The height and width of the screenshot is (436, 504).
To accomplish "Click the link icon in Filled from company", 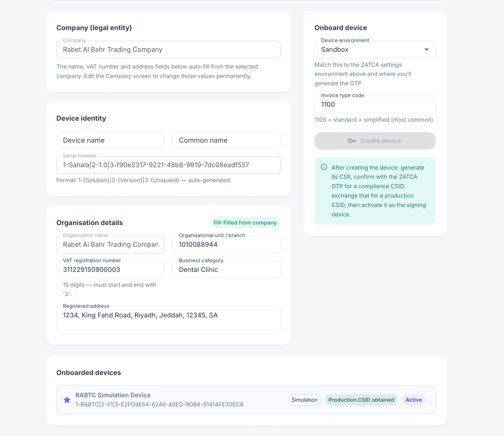I will tap(217, 222).
